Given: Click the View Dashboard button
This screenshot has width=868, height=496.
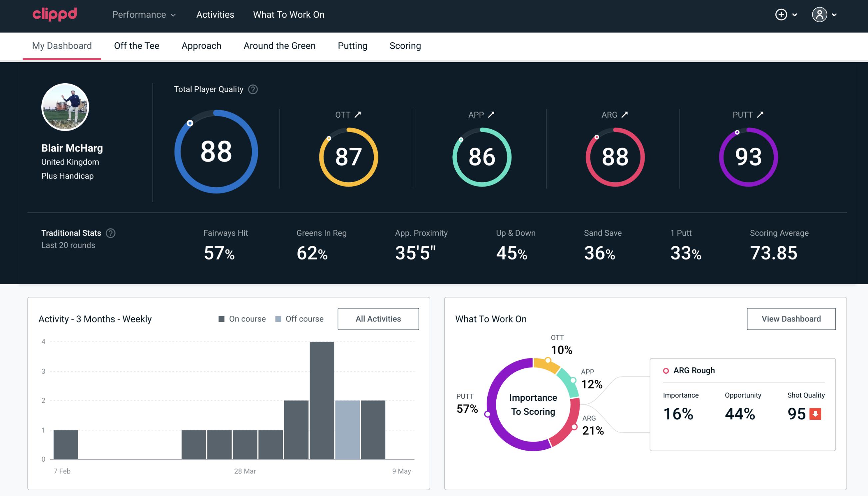Looking at the screenshot, I should click(790, 318).
